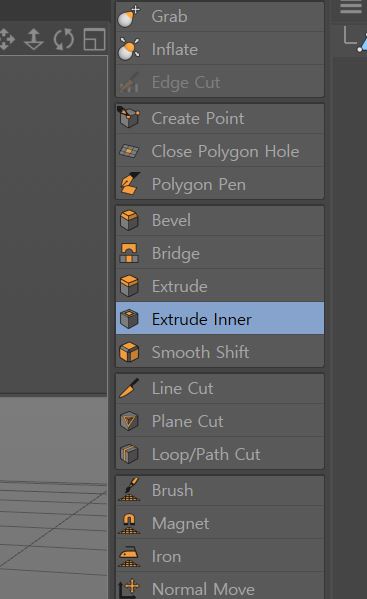The height and width of the screenshot is (599, 367).
Task: Click the viewport rotate camera icon
Action: (x=64, y=39)
